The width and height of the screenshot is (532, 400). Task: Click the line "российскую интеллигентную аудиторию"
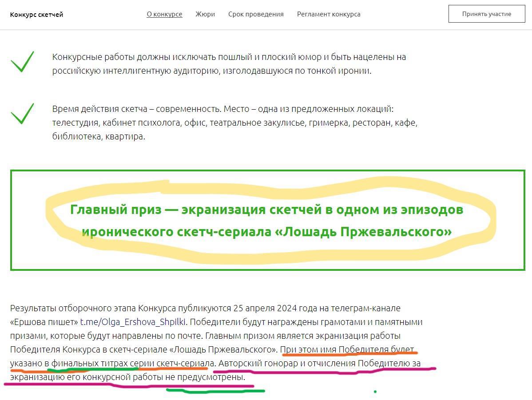(212, 71)
